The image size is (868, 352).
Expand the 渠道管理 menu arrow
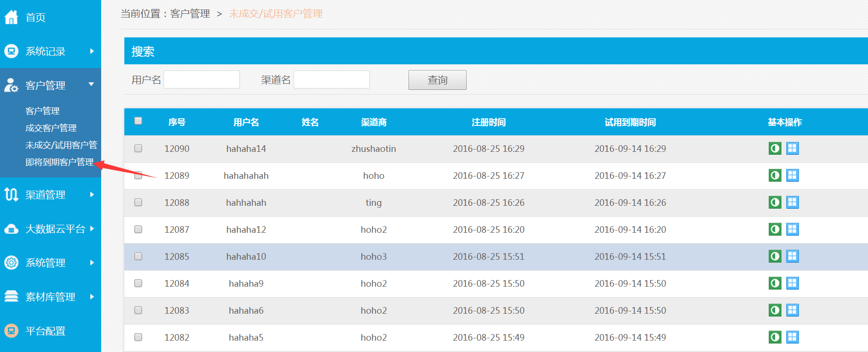(92, 194)
